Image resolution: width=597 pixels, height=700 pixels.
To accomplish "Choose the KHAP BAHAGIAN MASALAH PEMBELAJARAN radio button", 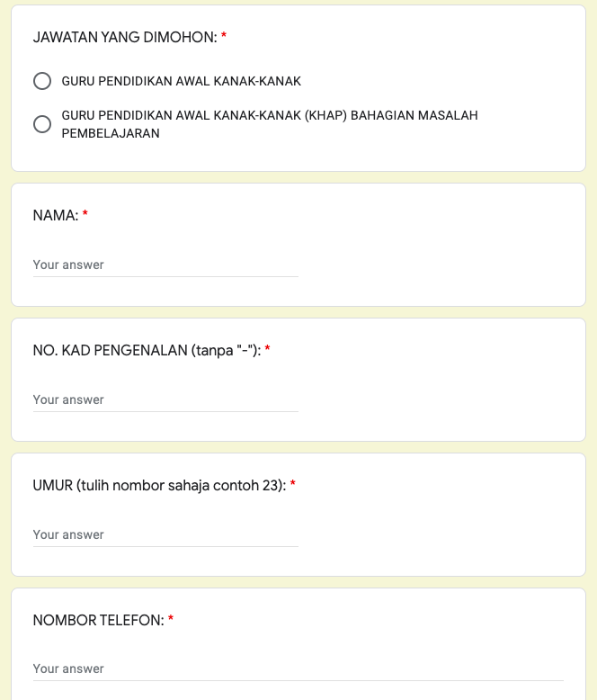I will click(x=42, y=124).
